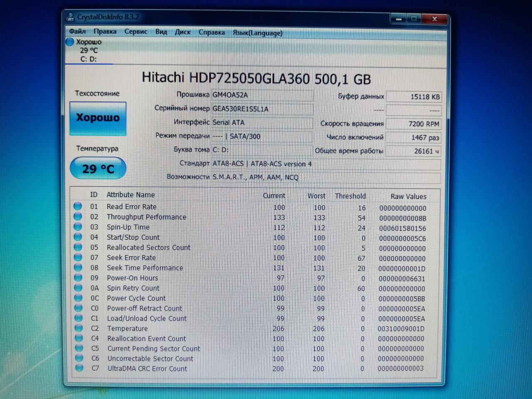Screen dimensions: 532x399
Task: Click status icon for Start/Stop Count
Action: [78, 236]
